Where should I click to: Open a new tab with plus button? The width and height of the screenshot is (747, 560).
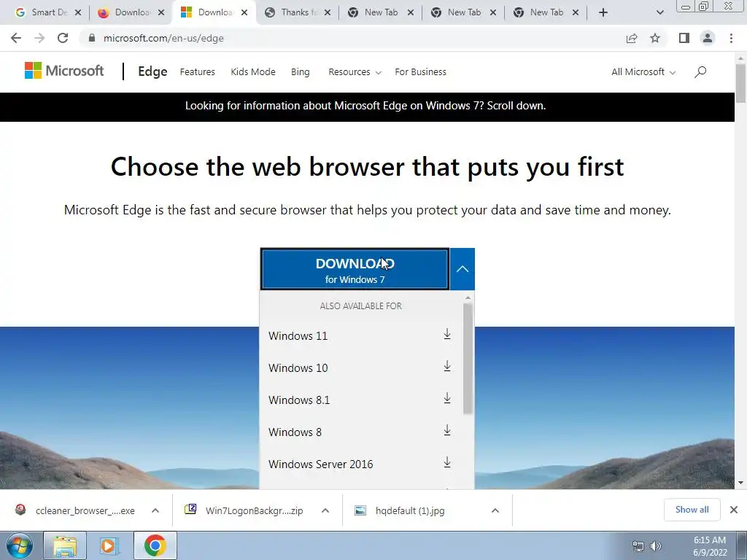[x=603, y=12]
